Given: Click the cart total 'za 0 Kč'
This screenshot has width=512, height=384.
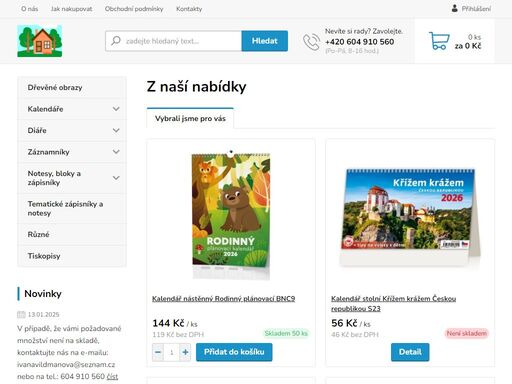Looking at the screenshot, I should coord(468,46).
